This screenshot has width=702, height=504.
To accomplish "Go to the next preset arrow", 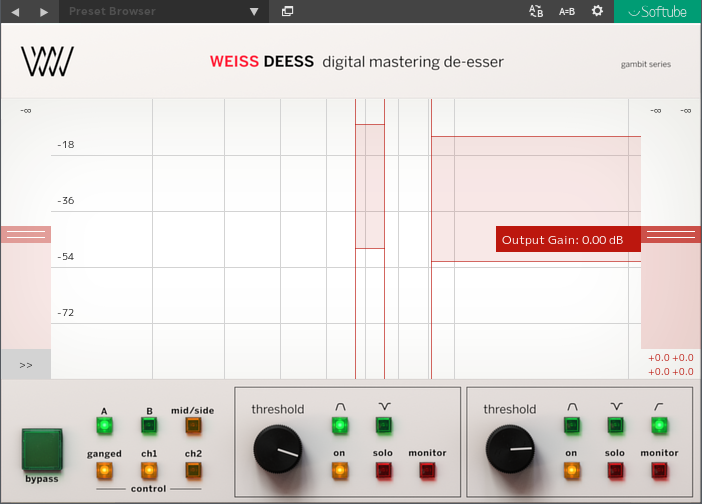I will (x=43, y=11).
